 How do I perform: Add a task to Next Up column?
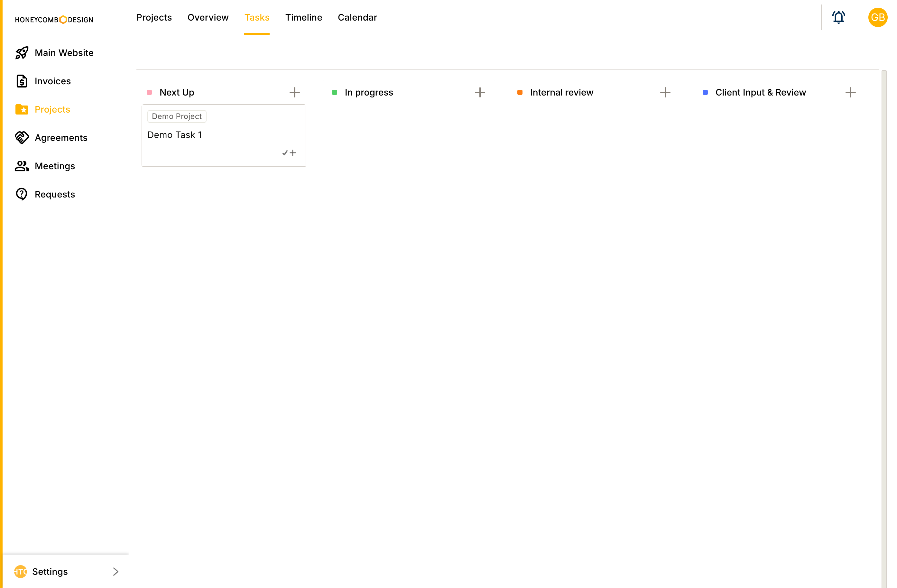point(295,92)
